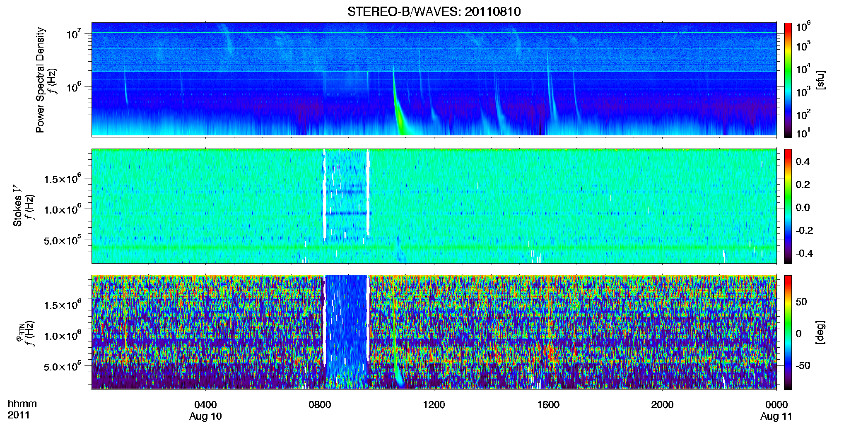Click the 0800 time tick label
This screenshot has height=447, width=868.
coord(320,404)
